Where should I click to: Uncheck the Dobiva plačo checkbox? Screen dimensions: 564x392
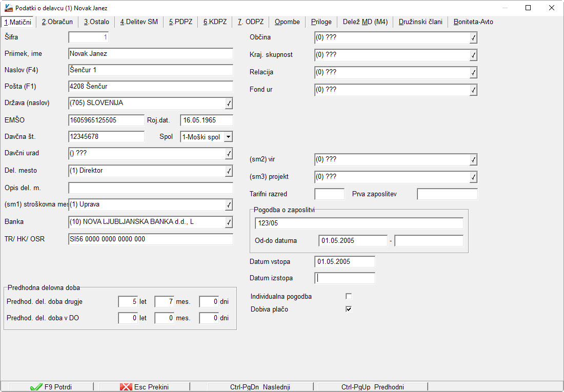coord(349,309)
